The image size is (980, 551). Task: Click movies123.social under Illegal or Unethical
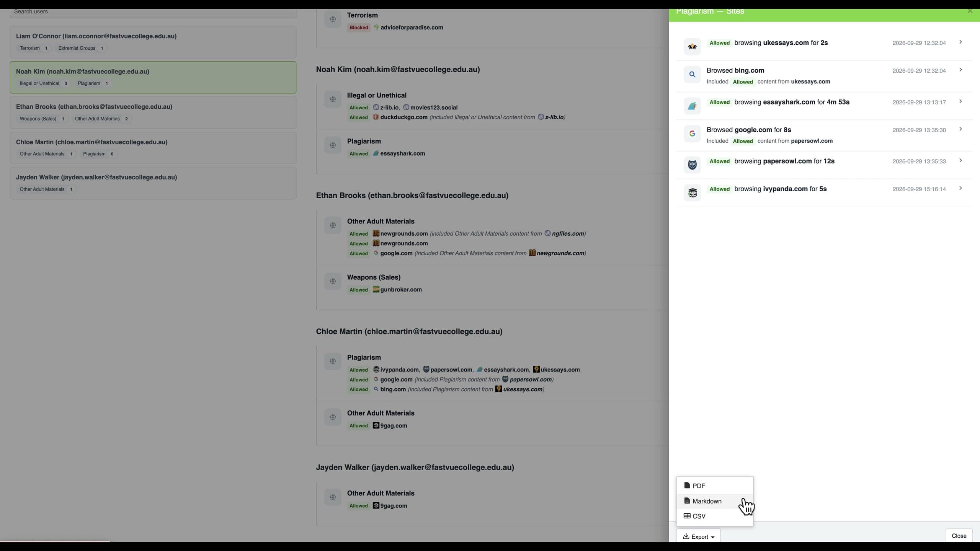[x=434, y=108]
